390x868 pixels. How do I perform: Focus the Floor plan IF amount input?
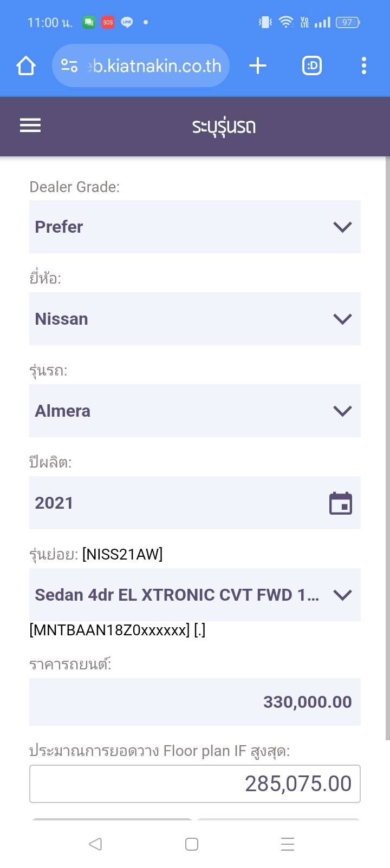click(x=194, y=784)
